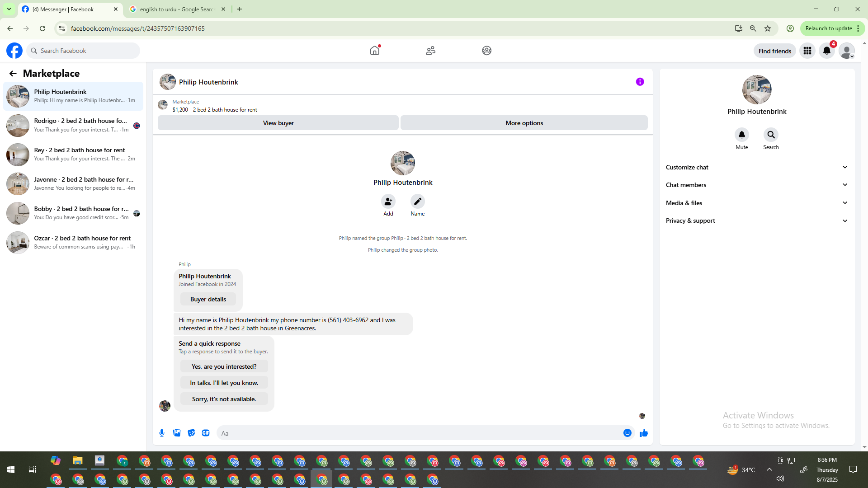Open the browser tab search dropdown
Screen dimensions: 868x488
tap(9, 9)
